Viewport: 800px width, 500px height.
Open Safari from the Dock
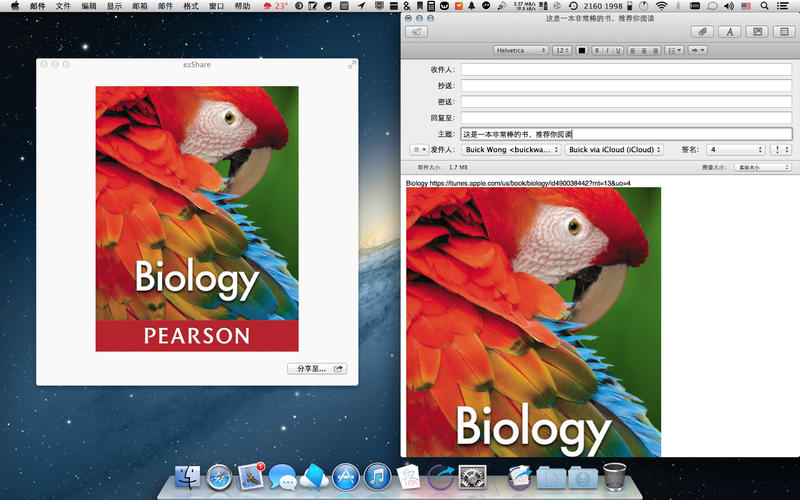coord(219,478)
